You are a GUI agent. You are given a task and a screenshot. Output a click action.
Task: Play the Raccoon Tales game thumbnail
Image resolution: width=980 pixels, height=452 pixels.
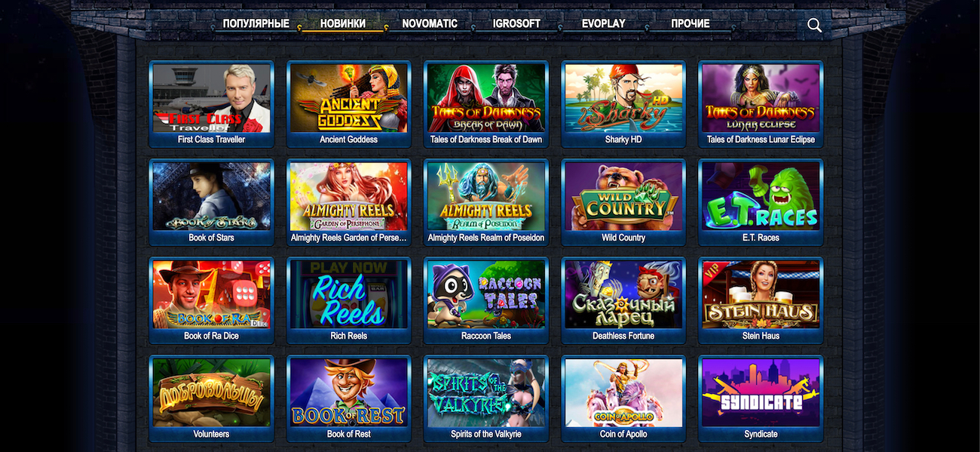pyautogui.click(x=486, y=294)
